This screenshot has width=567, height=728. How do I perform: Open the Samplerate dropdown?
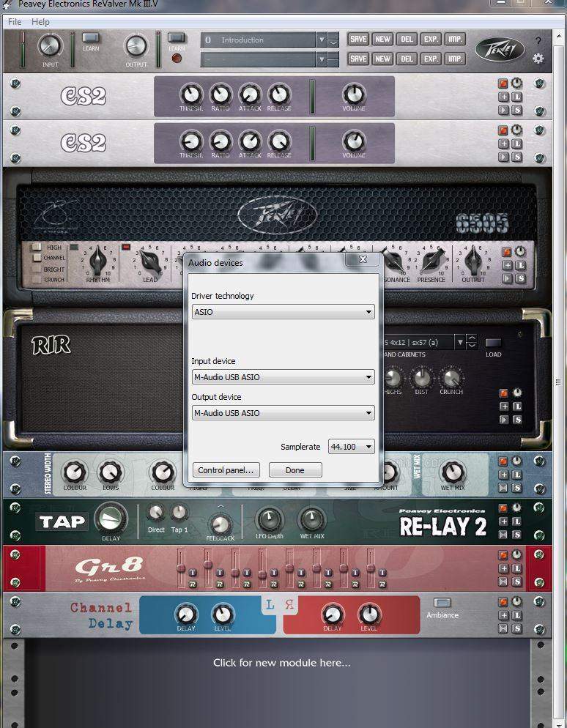pyautogui.click(x=352, y=447)
